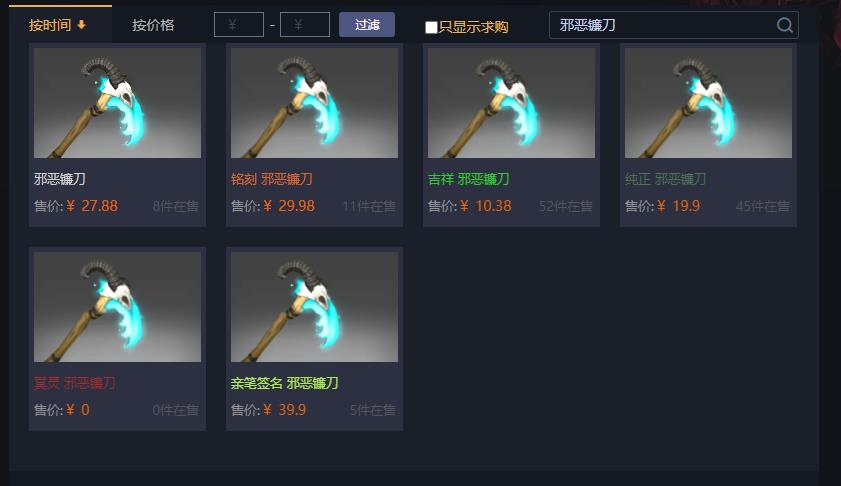The image size is (841, 486).
Task: Switch to the 按价格 sort tab
Action: coord(153,25)
